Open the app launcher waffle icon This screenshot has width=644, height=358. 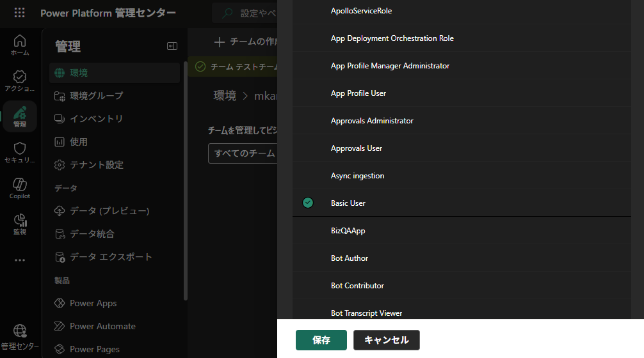(x=20, y=13)
